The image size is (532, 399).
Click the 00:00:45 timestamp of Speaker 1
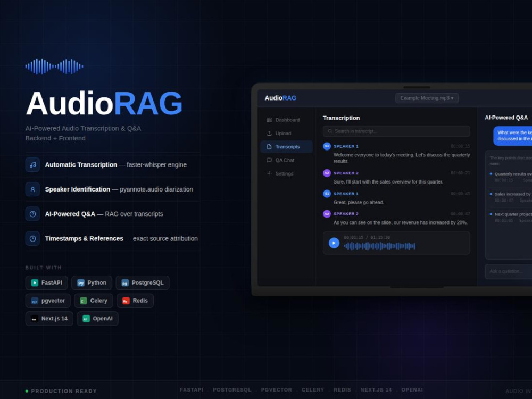(460, 194)
